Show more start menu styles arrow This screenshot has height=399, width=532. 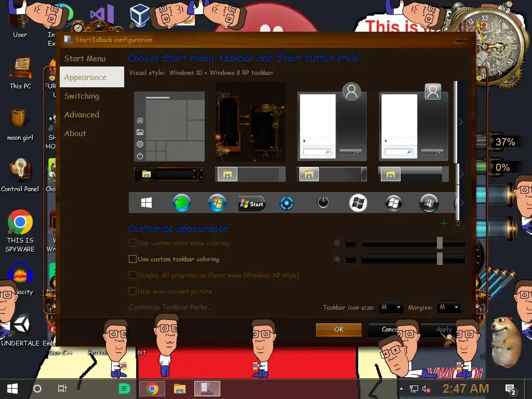tap(461, 122)
